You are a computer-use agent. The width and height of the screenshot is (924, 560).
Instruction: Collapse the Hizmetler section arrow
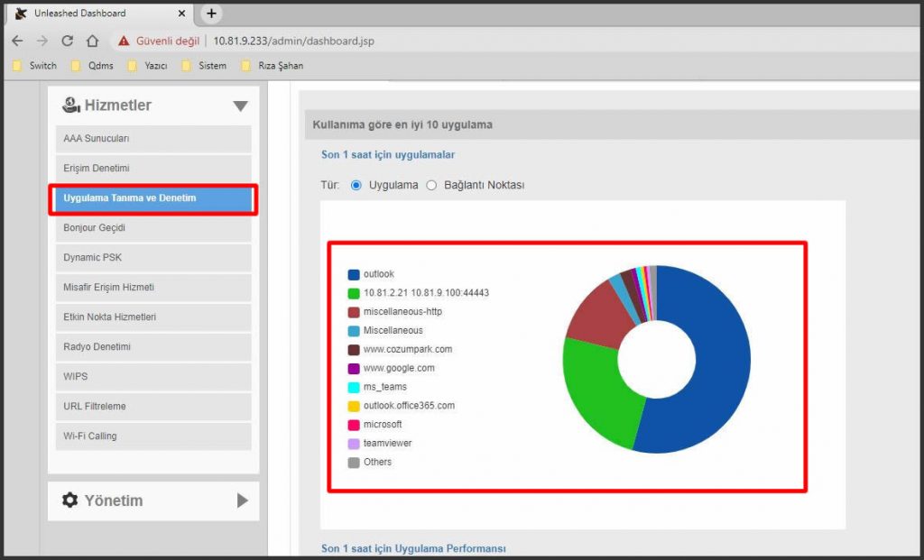(x=240, y=106)
